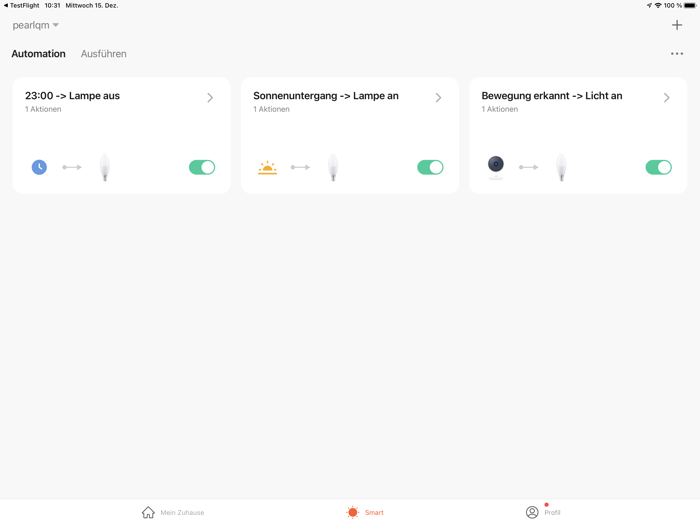Screen dimensions: 700x525
Task: Click the orange sunset trigger icon
Action: pos(267,167)
